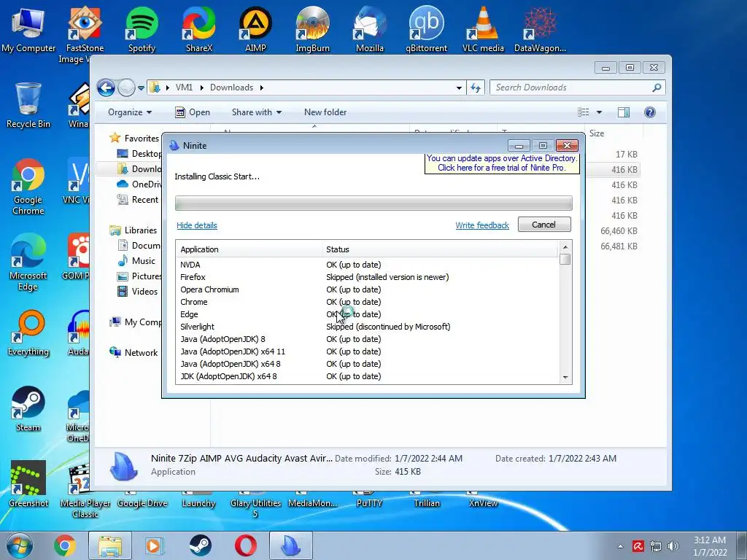Click the volume icon in system tray
Screen dimensions: 747x560
click(x=673, y=546)
